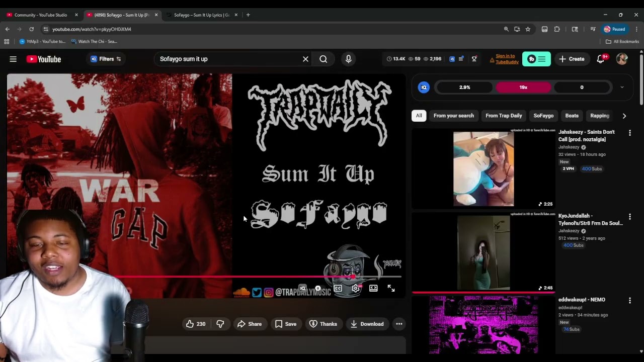Select the All filter chip
Image resolution: width=644 pixels, height=362 pixels.
[419, 116]
